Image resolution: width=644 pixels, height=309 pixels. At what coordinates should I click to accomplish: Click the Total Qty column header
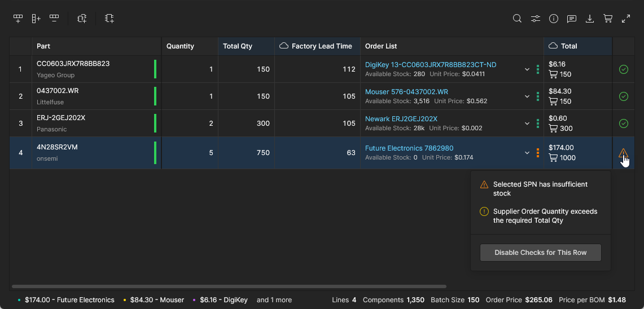tap(247, 46)
